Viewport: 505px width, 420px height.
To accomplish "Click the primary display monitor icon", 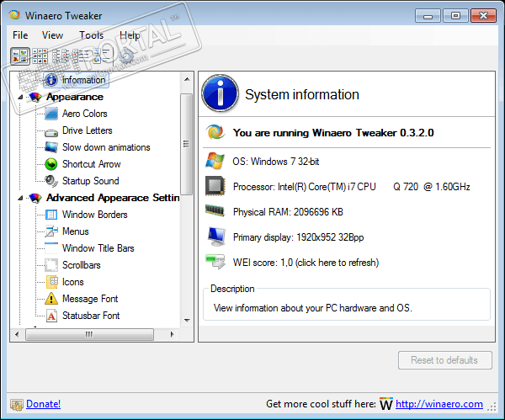I will (215, 237).
